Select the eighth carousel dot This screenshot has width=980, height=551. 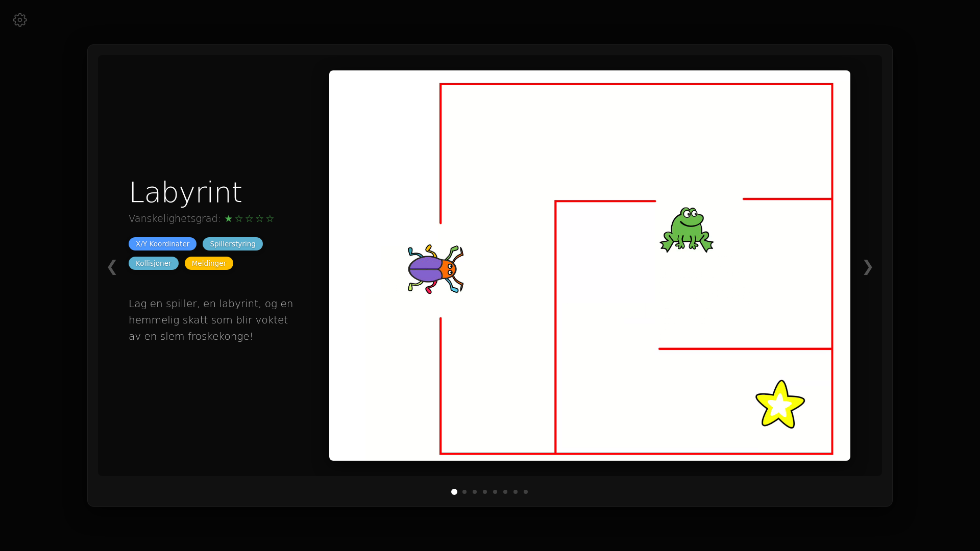[526, 492]
